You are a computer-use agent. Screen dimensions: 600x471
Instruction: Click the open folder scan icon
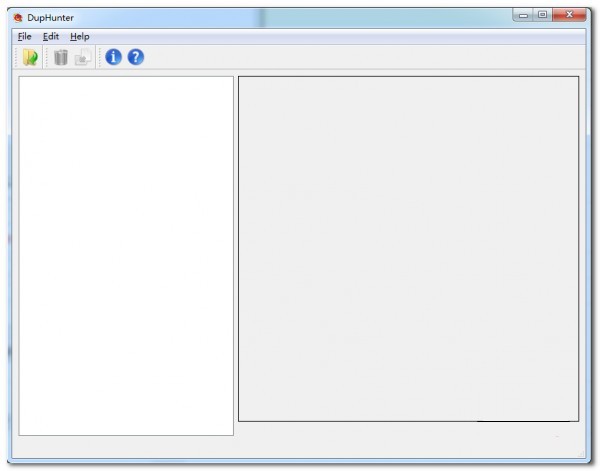tap(30, 58)
